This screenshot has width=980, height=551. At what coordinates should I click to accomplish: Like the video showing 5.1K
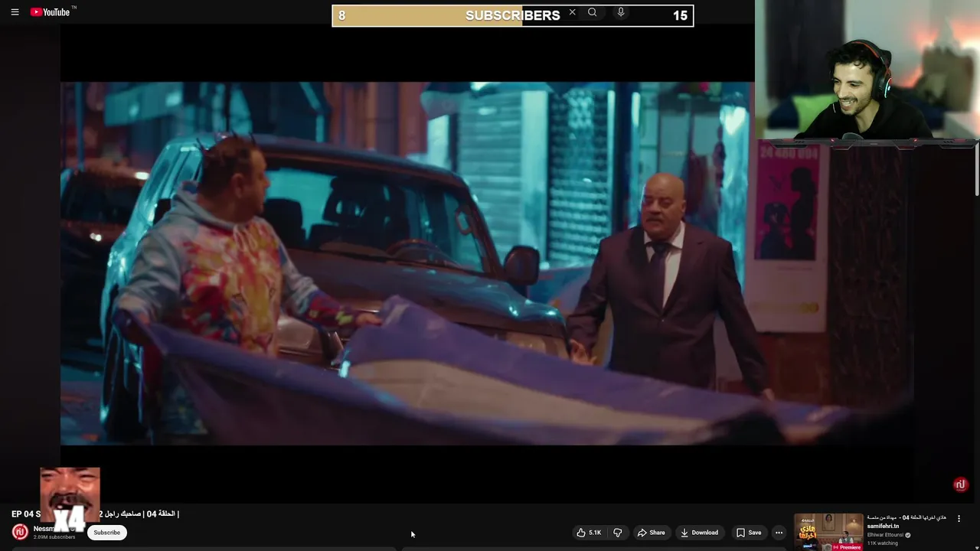point(589,533)
